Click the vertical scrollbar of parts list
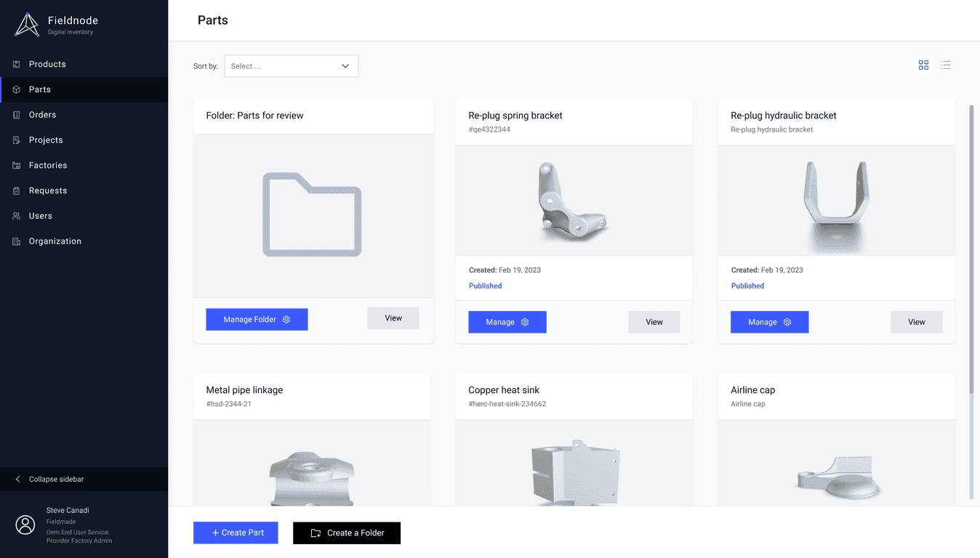This screenshot has height=558, width=980. [x=971, y=247]
